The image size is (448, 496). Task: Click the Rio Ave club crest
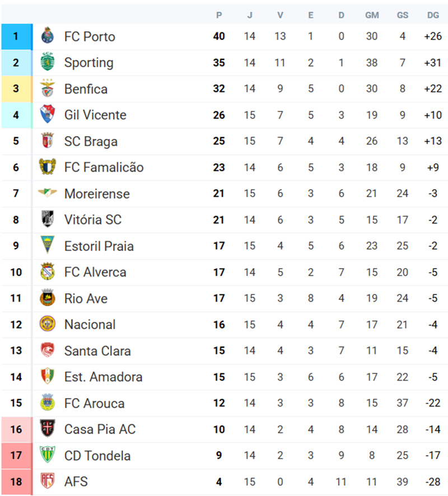pos(47,298)
